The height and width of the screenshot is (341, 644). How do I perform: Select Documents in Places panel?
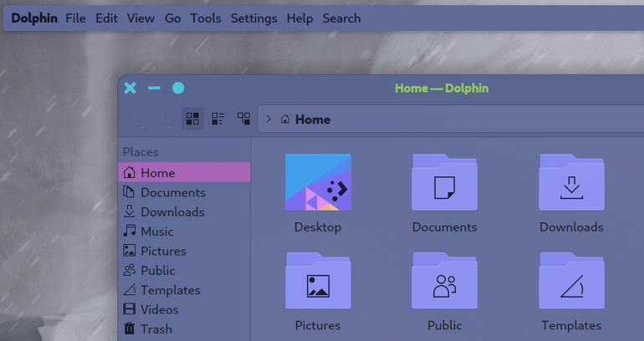[184, 192]
